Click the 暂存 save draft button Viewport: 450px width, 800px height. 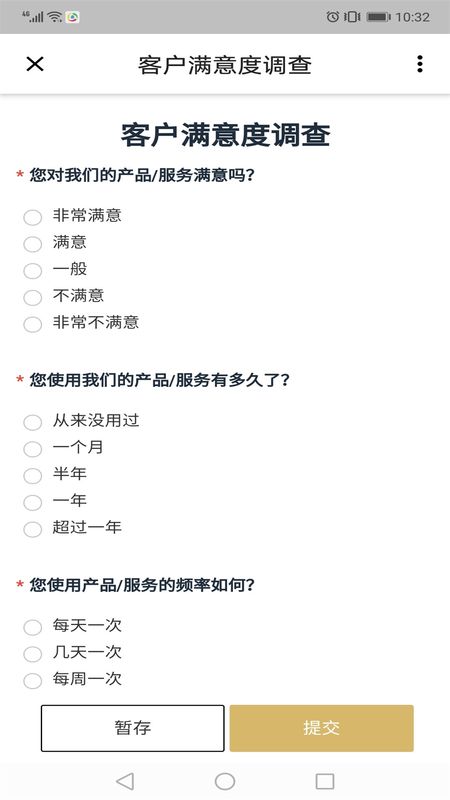click(x=133, y=728)
